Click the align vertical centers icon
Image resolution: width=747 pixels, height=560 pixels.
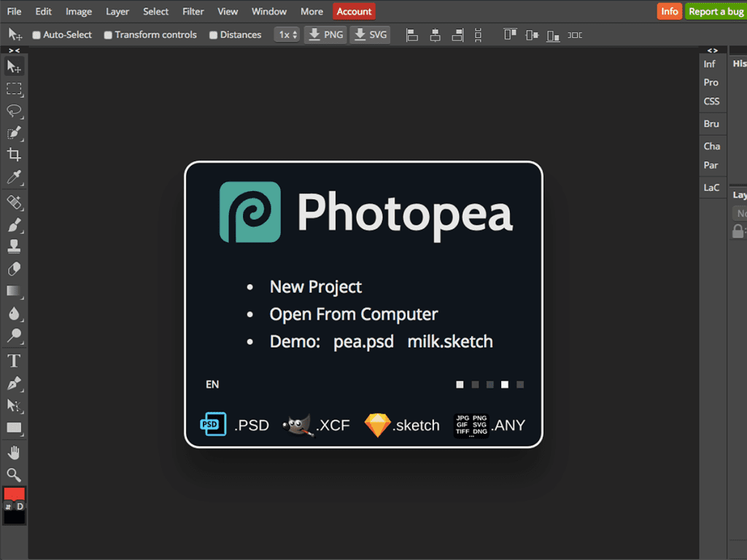(532, 35)
